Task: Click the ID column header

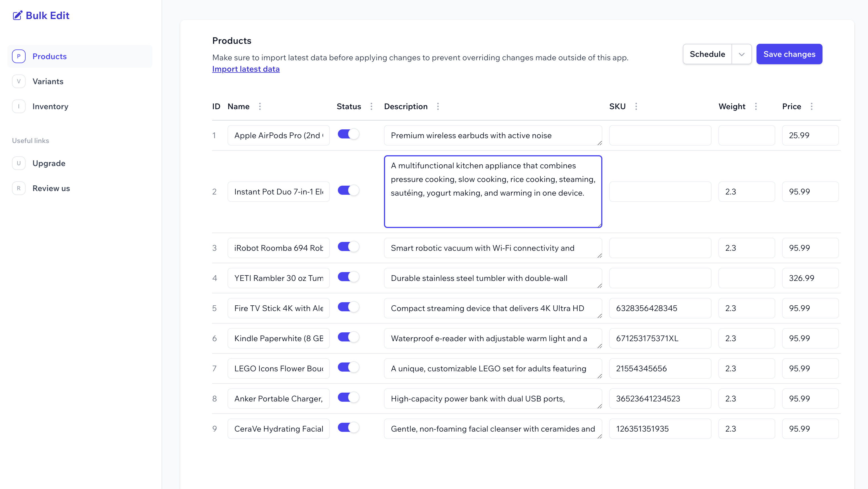Action: (x=216, y=106)
